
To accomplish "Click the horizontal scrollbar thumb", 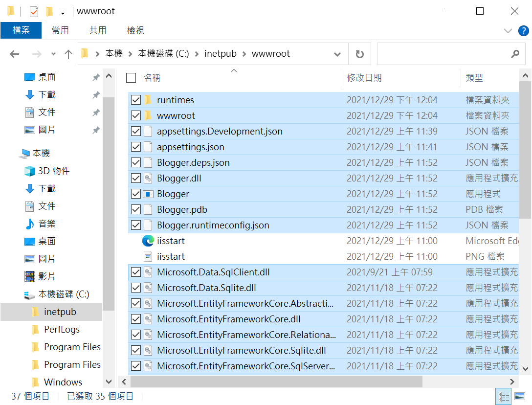I will pos(277,382).
